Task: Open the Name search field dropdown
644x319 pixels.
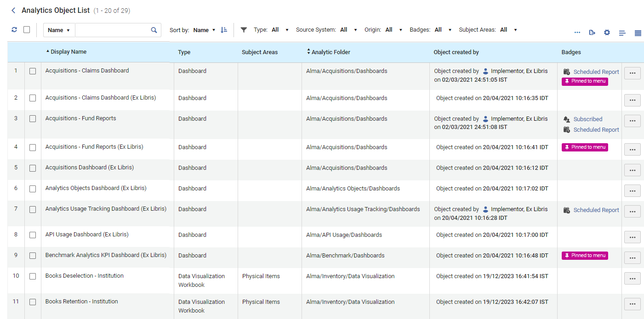Action: pyautogui.click(x=59, y=30)
